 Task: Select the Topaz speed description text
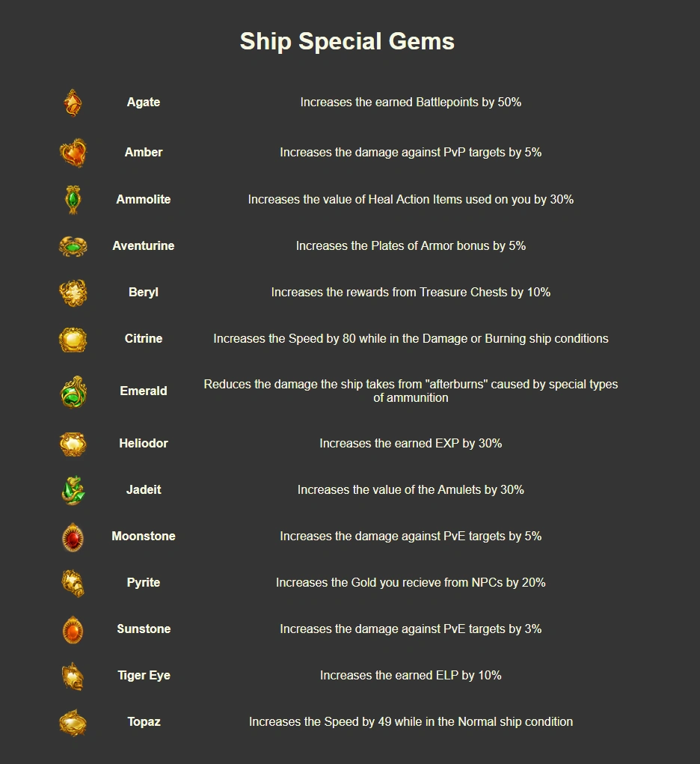click(x=411, y=722)
